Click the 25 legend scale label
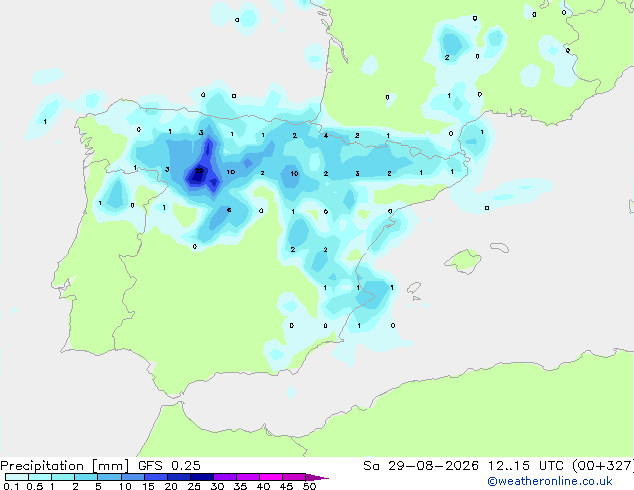 (x=194, y=486)
